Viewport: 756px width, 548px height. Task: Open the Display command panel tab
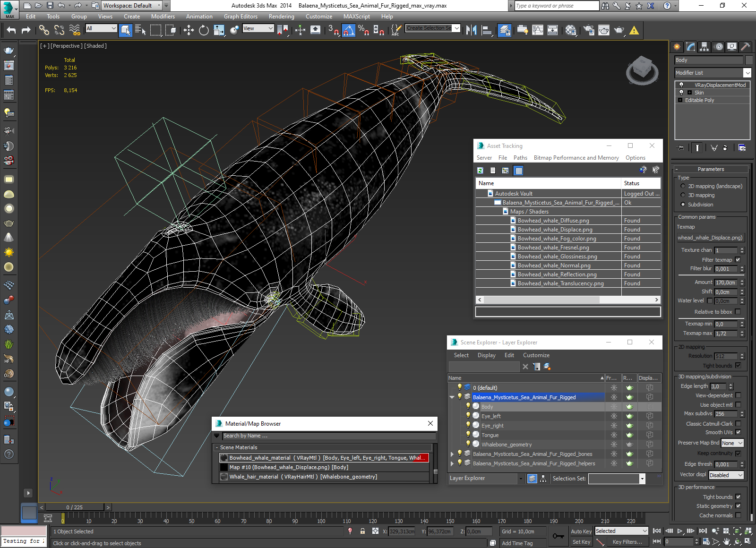(x=732, y=46)
